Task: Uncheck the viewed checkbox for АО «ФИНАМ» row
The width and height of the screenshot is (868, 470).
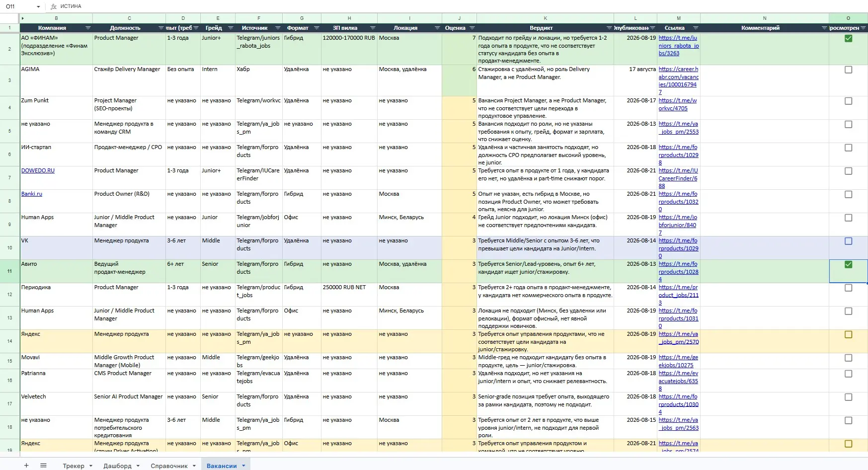Action: click(848, 38)
